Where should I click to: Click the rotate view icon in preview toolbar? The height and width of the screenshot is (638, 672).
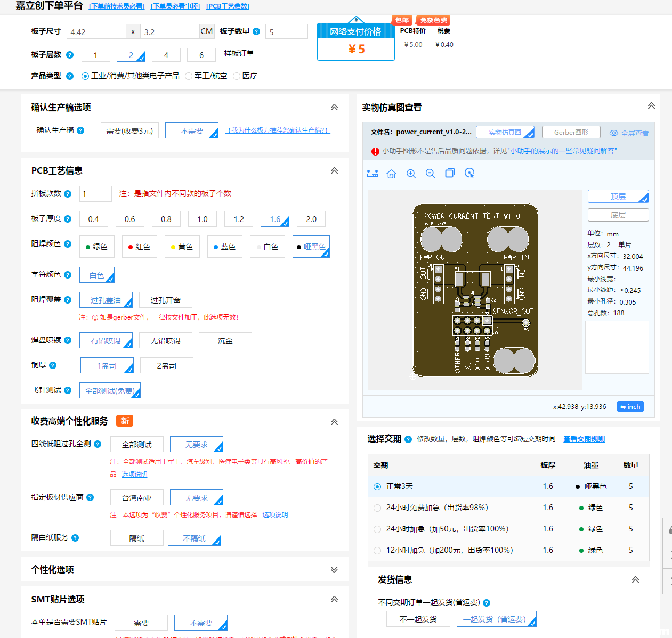coord(469,173)
